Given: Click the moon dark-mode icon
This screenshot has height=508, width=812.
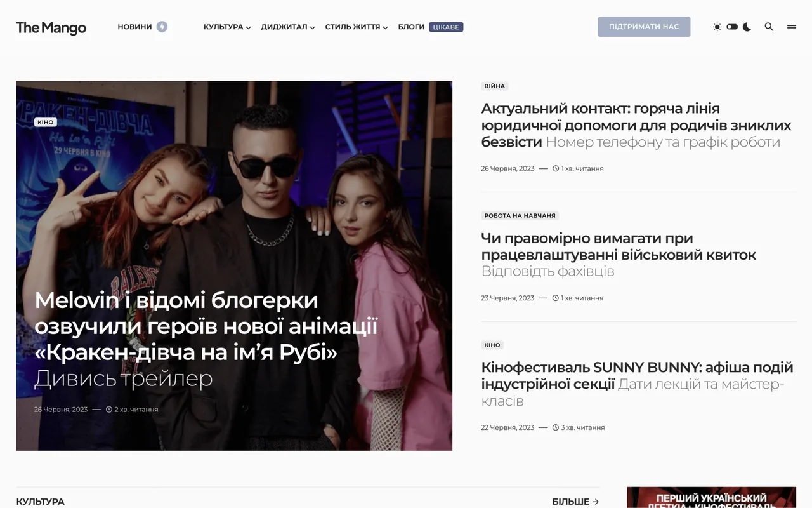Looking at the screenshot, I should (x=747, y=27).
